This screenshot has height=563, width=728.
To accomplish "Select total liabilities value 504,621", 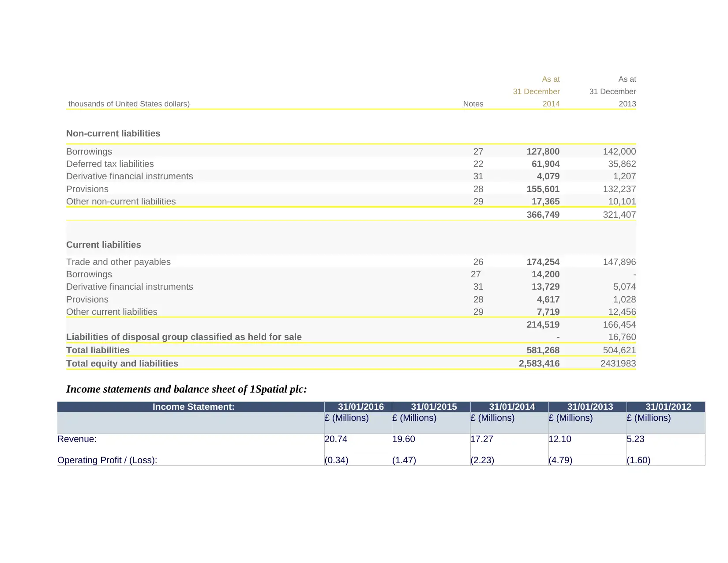I will point(619,350).
